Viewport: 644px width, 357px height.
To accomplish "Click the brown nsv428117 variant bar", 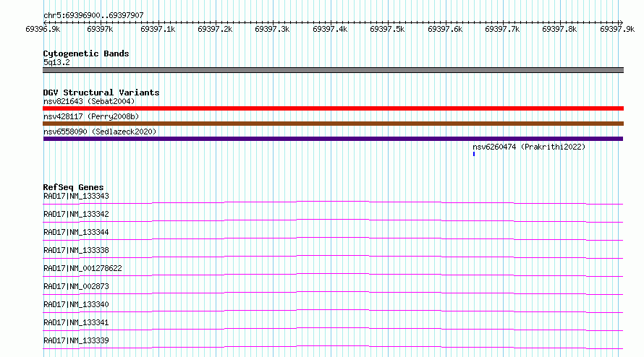I will click(x=333, y=124).
